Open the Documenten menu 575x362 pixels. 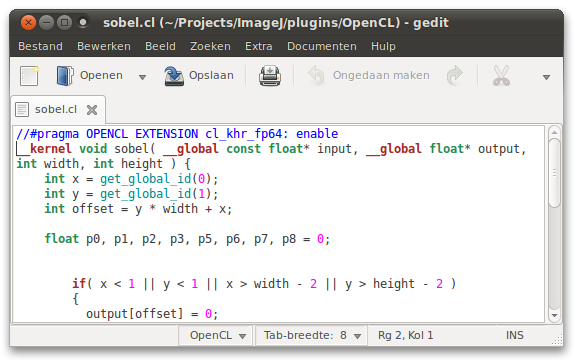(x=322, y=46)
